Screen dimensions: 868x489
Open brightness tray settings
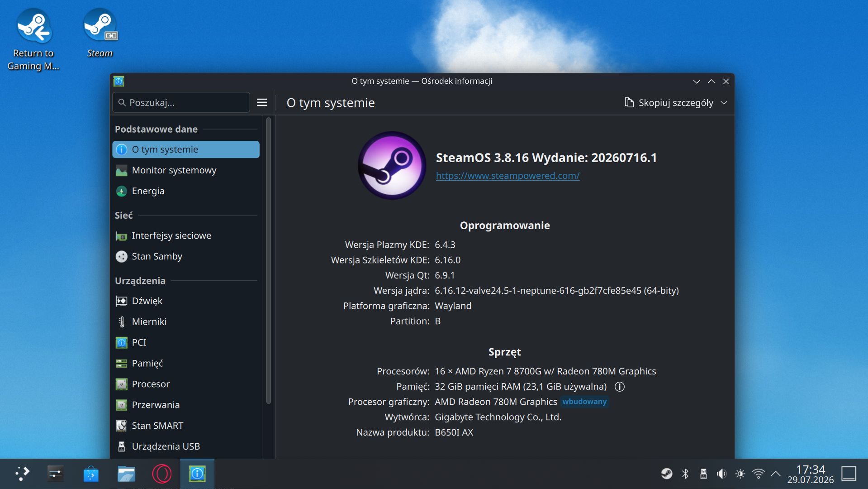click(740, 474)
